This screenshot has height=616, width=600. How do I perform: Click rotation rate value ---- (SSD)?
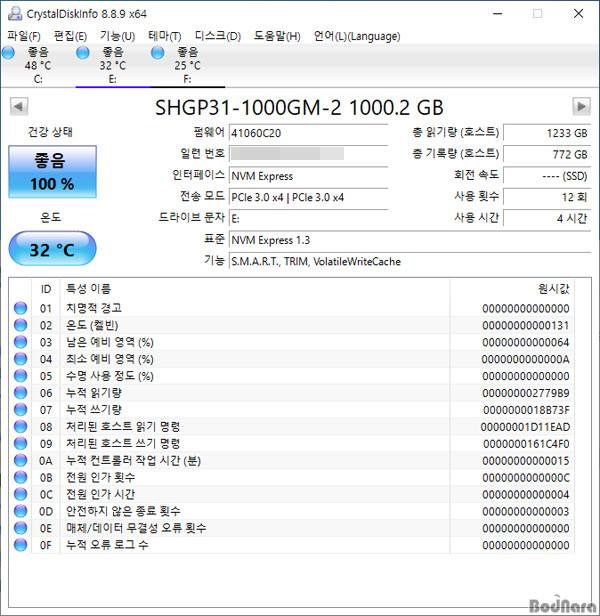(x=547, y=176)
